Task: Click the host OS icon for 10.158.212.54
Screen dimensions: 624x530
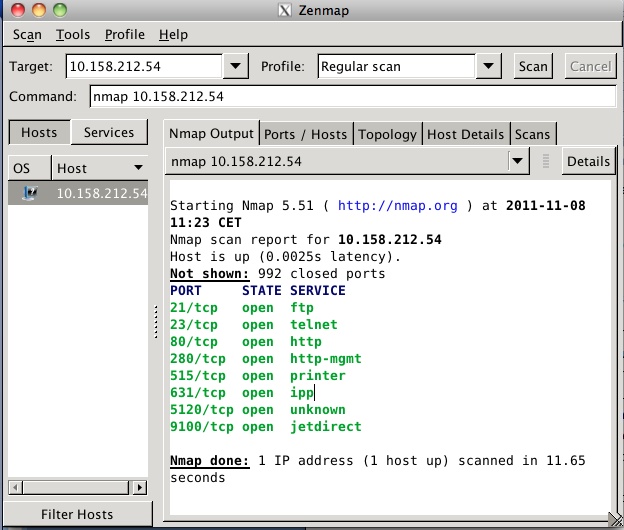Action: click(x=29, y=193)
